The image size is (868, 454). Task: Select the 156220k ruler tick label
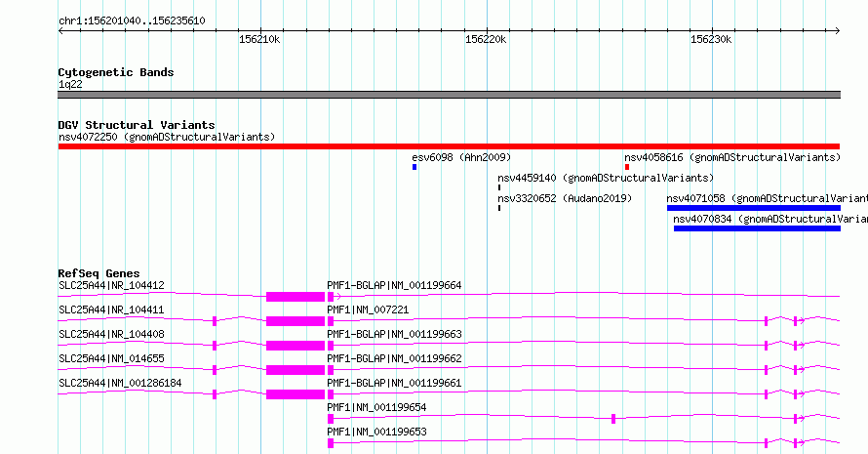[x=486, y=39]
